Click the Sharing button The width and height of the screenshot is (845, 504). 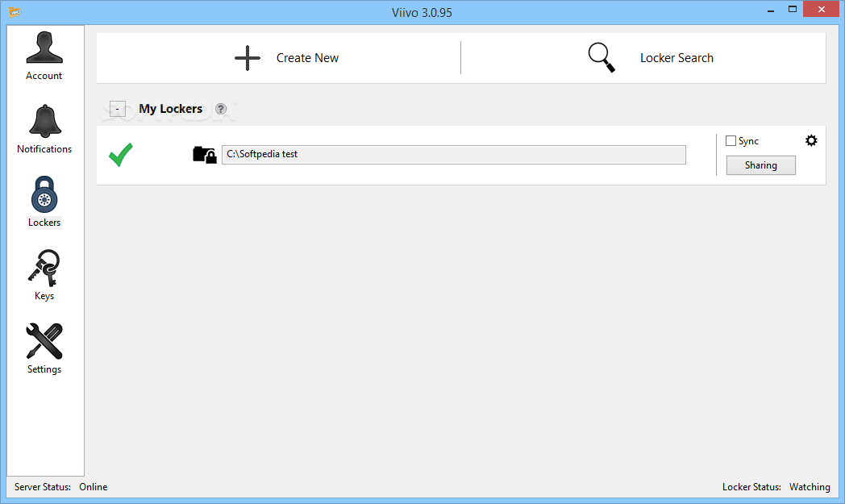click(761, 165)
